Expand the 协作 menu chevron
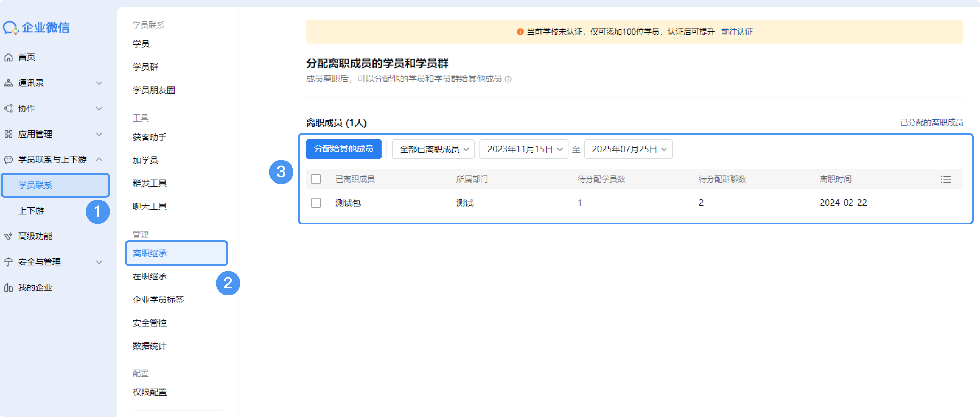980x417 pixels. point(99,108)
